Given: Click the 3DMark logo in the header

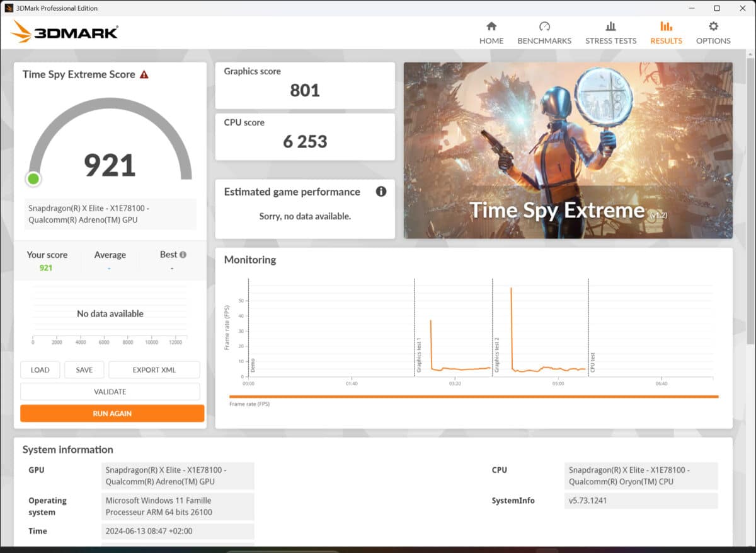Looking at the screenshot, I should (64, 32).
